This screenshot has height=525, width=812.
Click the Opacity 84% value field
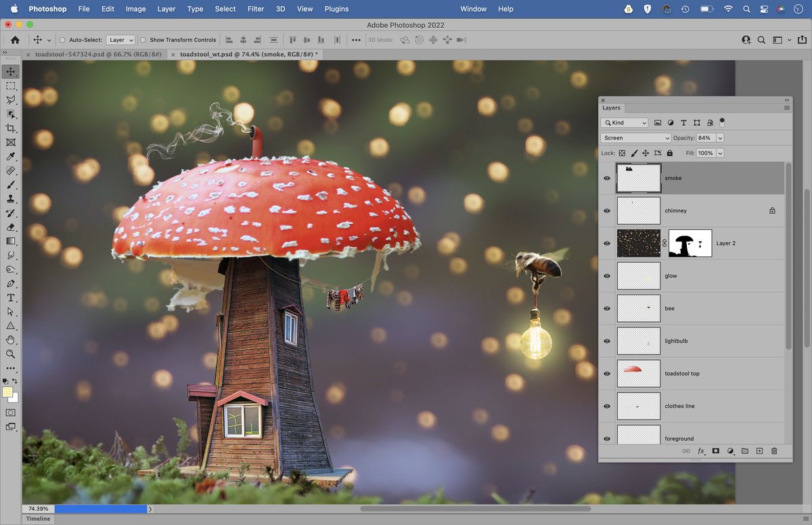tap(706, 138)
